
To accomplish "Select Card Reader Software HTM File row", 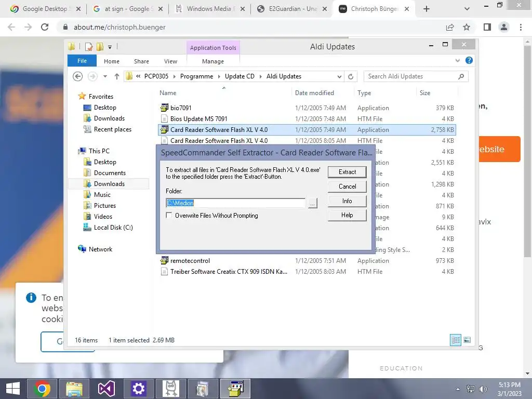I will (x=307, y=140).
